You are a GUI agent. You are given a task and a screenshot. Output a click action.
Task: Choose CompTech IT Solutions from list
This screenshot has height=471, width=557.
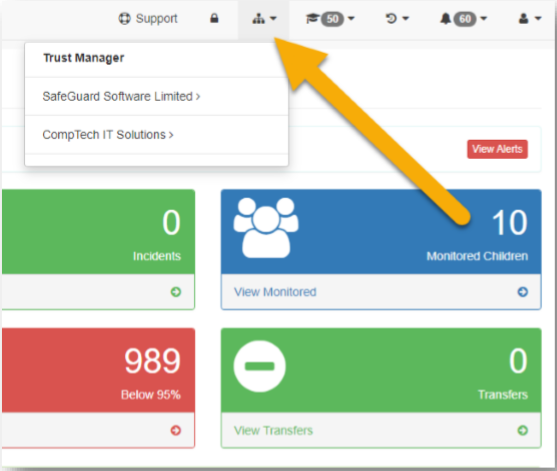point(108,135)
